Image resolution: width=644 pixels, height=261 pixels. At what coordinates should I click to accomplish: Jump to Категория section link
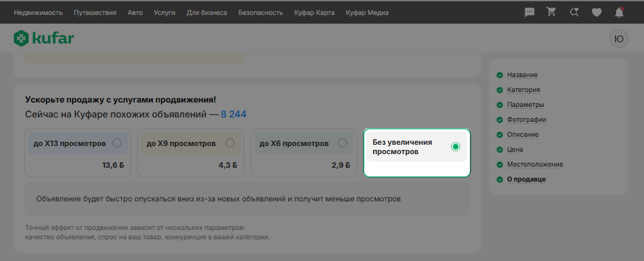(x=523, y=90)
